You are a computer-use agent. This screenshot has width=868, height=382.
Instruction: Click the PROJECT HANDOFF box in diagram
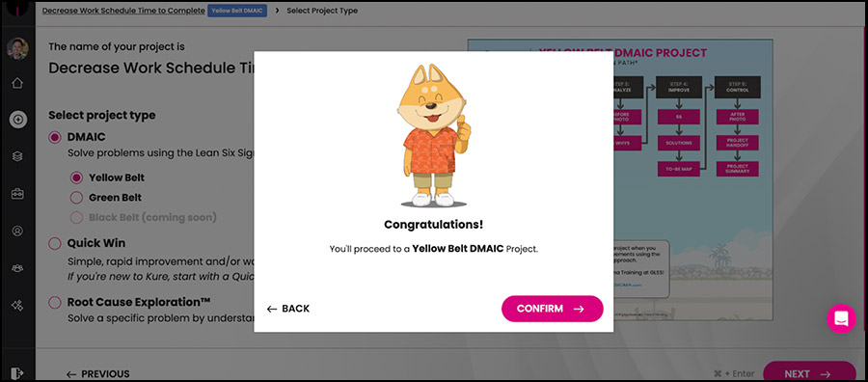coord(738,143)
